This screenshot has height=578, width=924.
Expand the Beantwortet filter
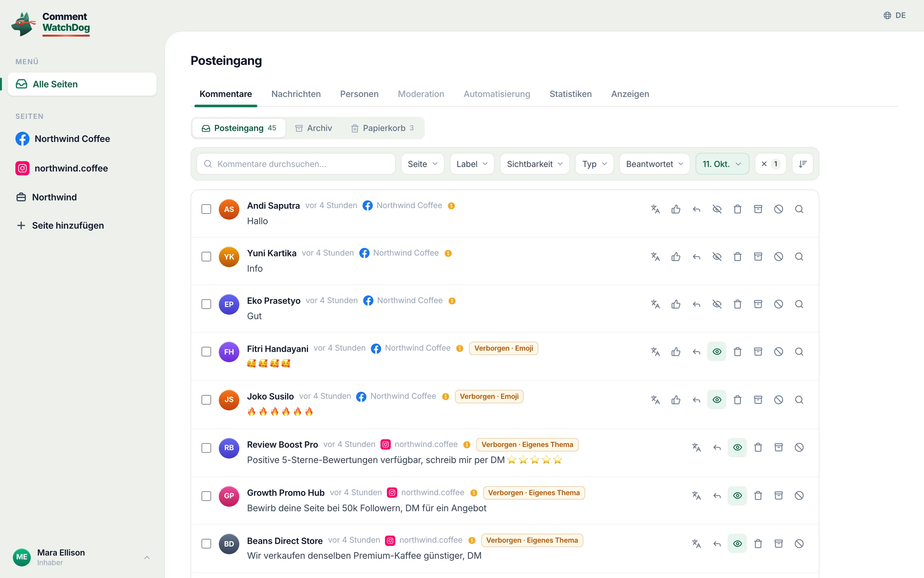654,164
